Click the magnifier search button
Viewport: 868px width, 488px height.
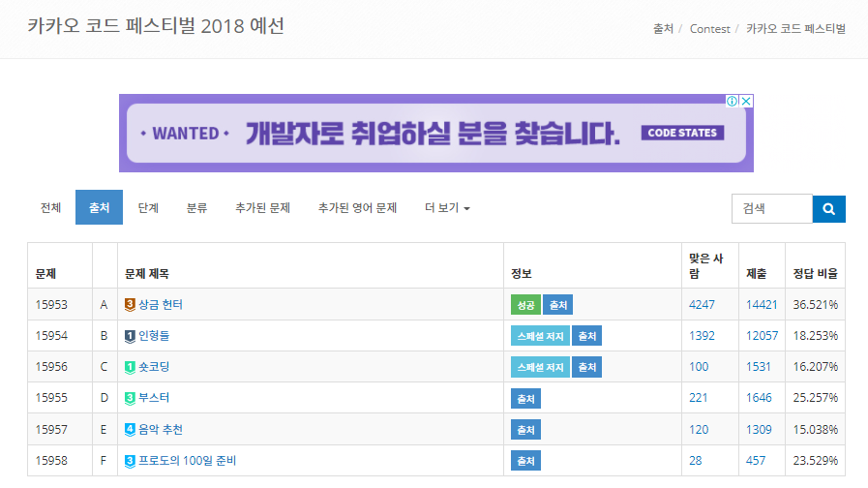tap(828, 209)
